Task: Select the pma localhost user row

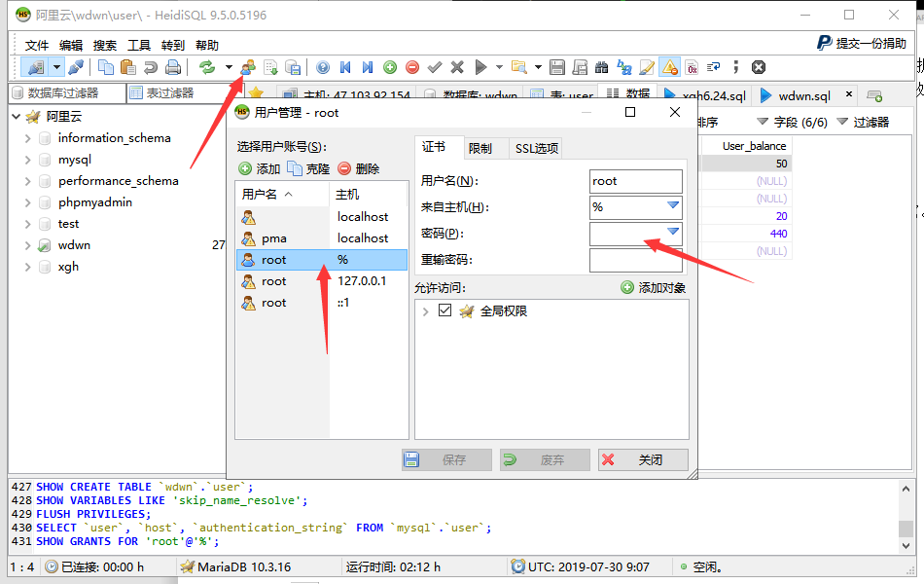Action: click(x=322, y=238)
